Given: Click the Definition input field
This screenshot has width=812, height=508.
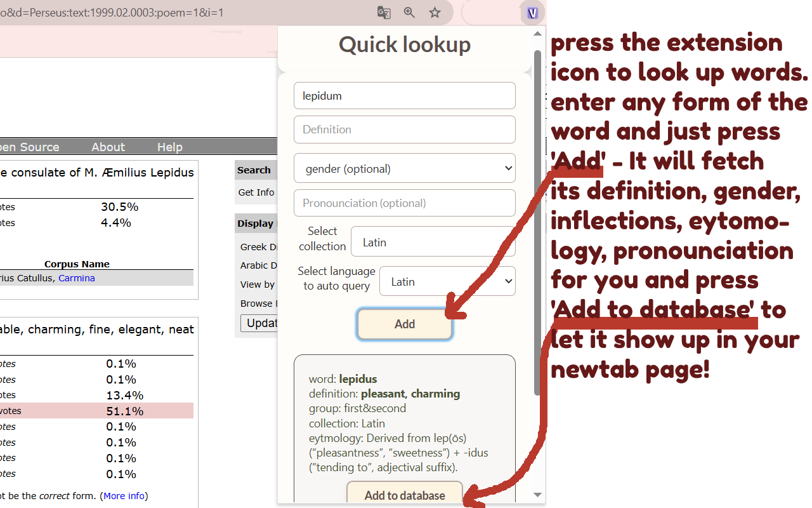Looking at the screenshot, I should (x=405, y=130).
